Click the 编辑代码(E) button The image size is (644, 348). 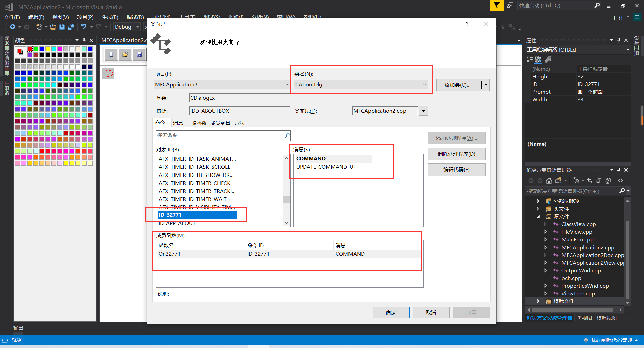point(457,169)
